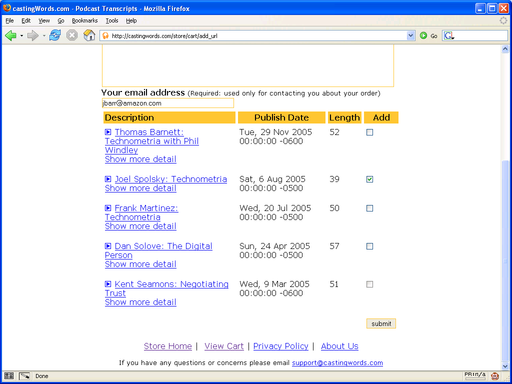The height and width of the screenshot is (384, 512).
Task: Open the Google search engine selector
Action: pos(449,36)
